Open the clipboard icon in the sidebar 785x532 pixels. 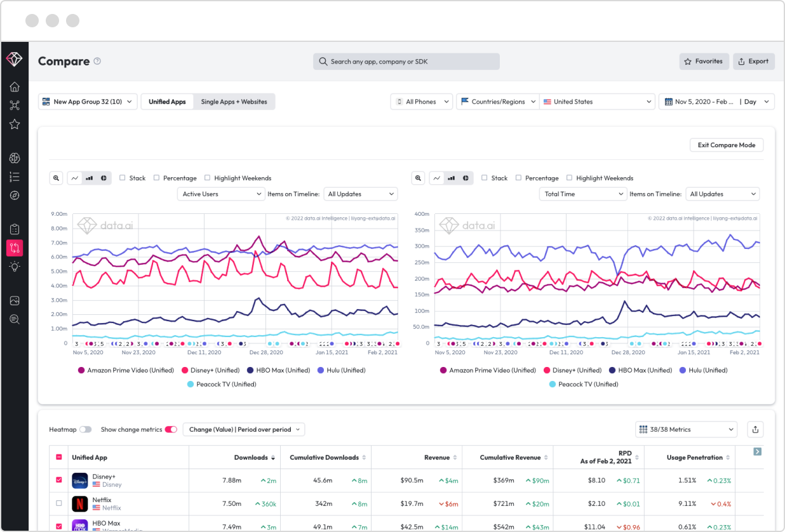(x=15, y=229)
